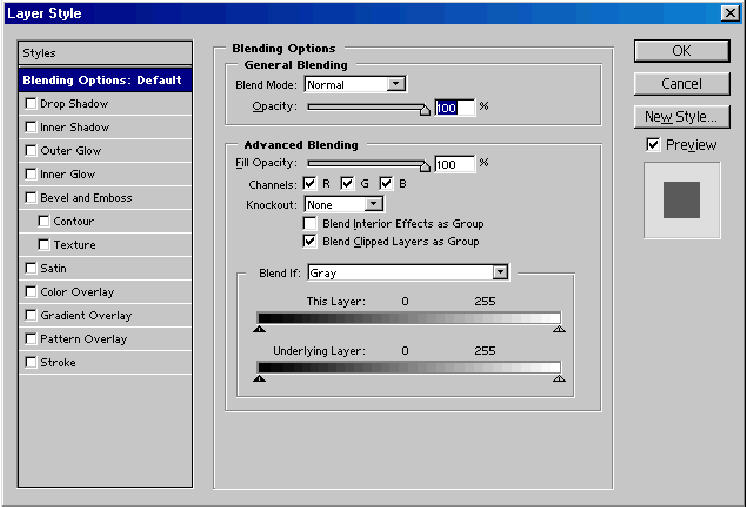
Task: Click the Underlying Layer gradient bar
Action: coord(409,367)
